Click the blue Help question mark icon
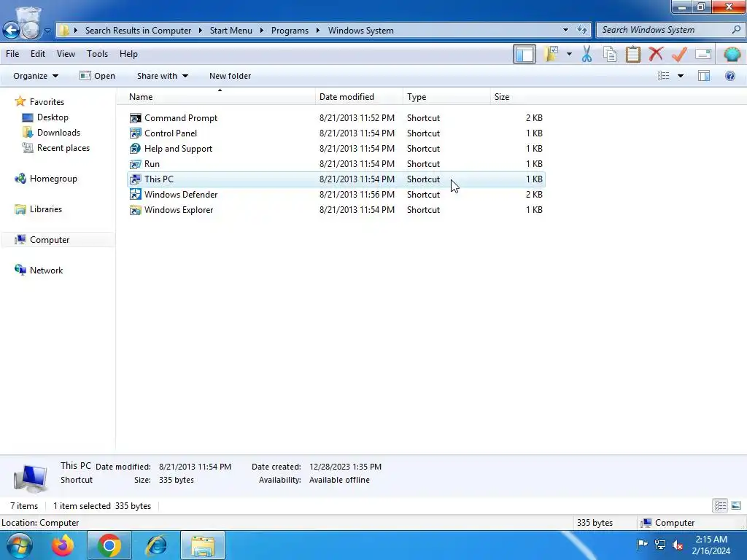This screenshot has height=560, width=747. tap(729, 76)
